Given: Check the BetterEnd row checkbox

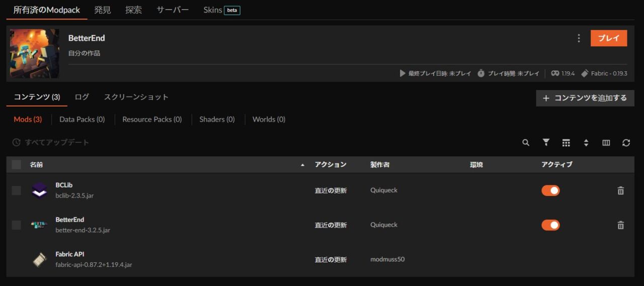Looking at the screenshot, I should pyautogui.click(x=17, y=225).
